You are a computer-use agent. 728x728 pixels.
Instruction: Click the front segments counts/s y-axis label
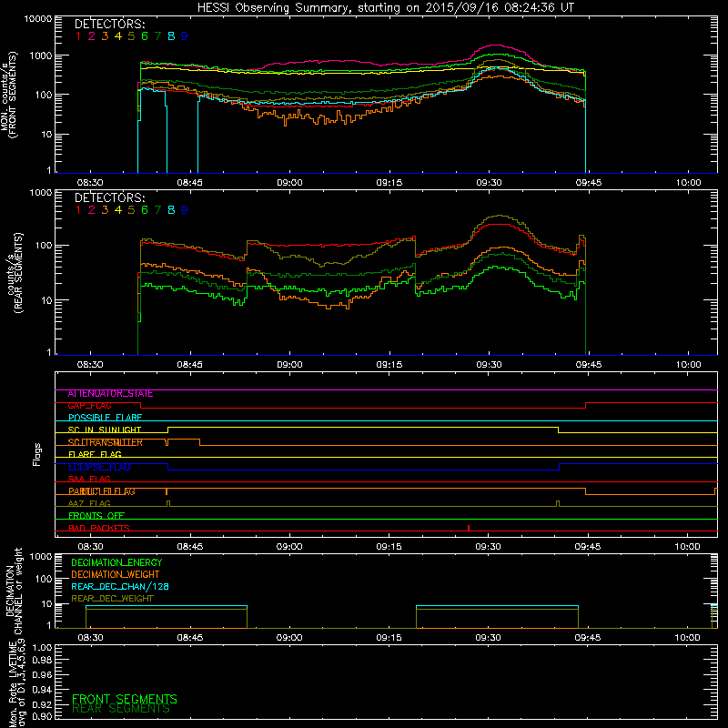click(x=8, y=96)
